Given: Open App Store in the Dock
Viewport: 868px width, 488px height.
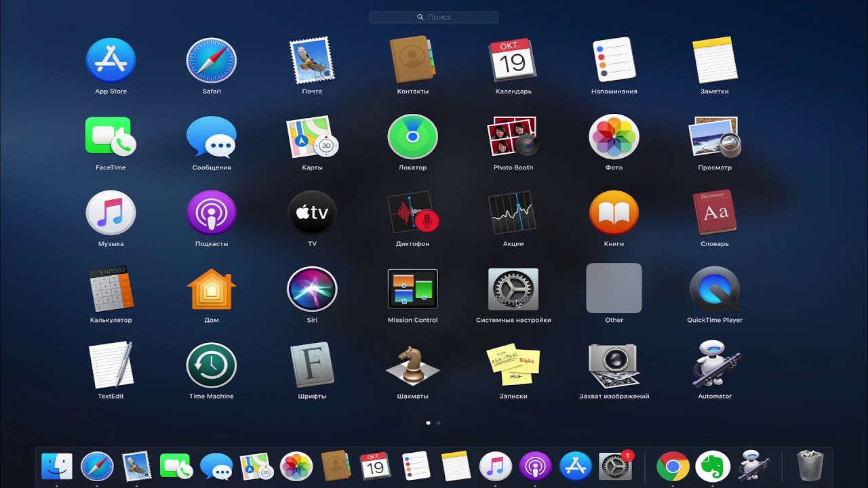Looking at the screenshot, I should 575,466.
